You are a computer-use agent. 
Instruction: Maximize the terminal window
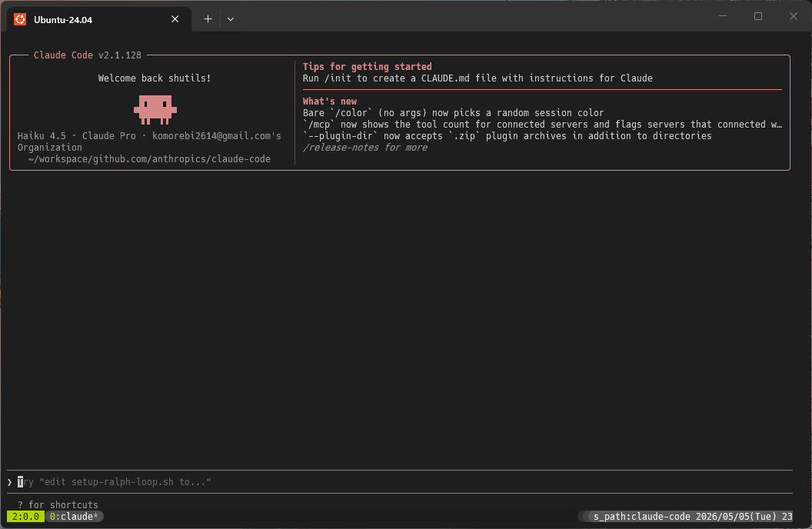coord(758,16)
